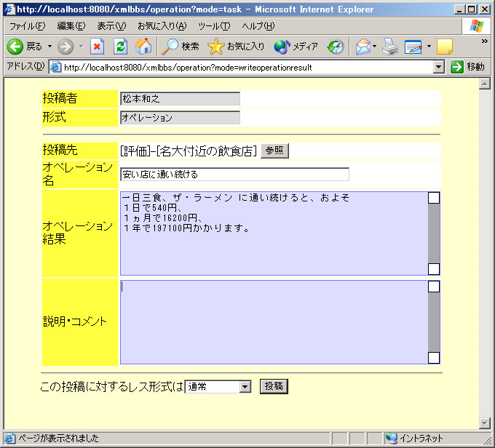Click the page icon in address bar
Image resolution: width=495 pixels, height=448 pixels.
point(56,67)
